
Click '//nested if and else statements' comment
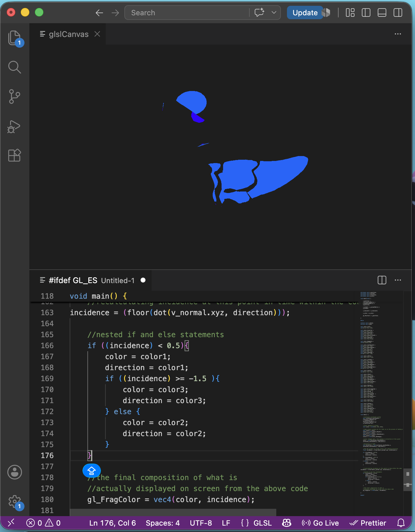[156, 335]
